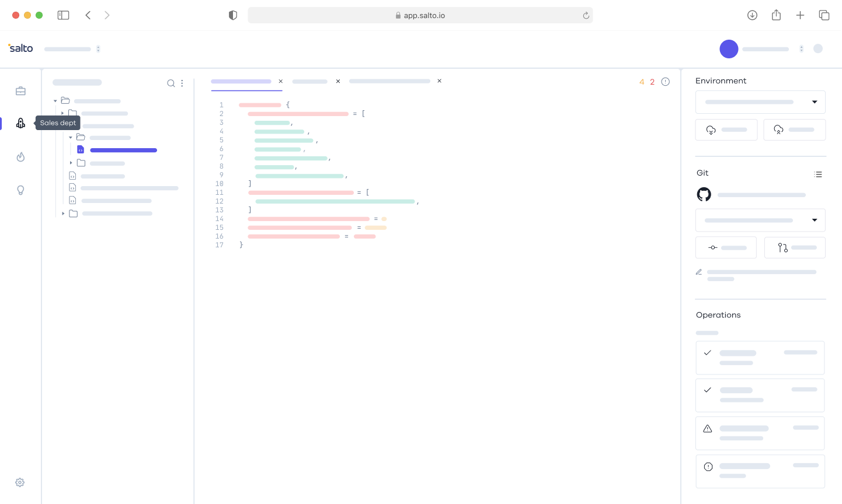Open a new Safari tab

(800, 15)
